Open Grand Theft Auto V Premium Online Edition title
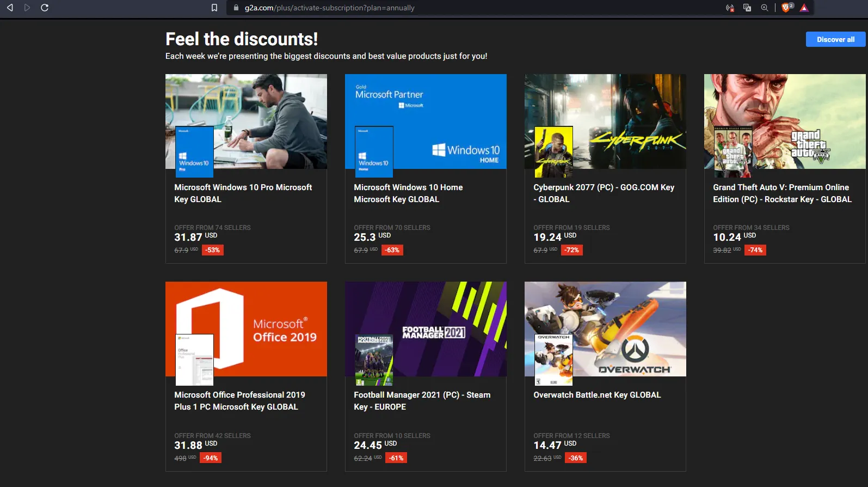The height and width of the screenshot is (487, 868). [782, 193]
